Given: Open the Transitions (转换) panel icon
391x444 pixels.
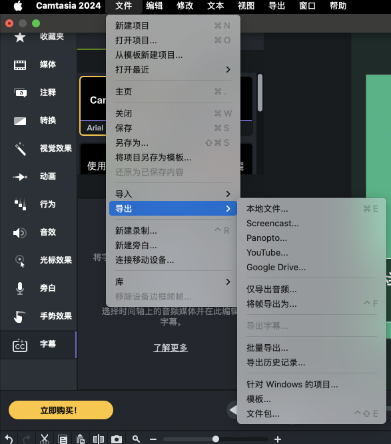Looking at the screenshot, I should 20,121.
